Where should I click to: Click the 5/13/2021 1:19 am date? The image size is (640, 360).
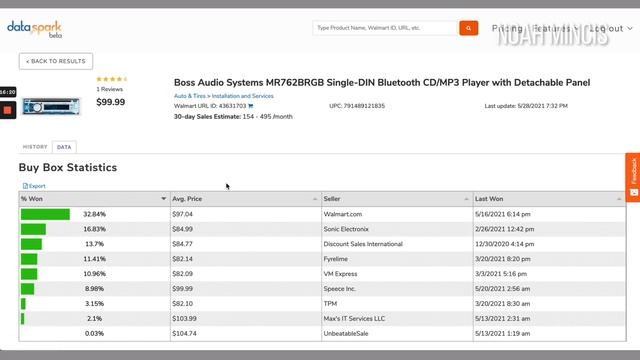502,333
